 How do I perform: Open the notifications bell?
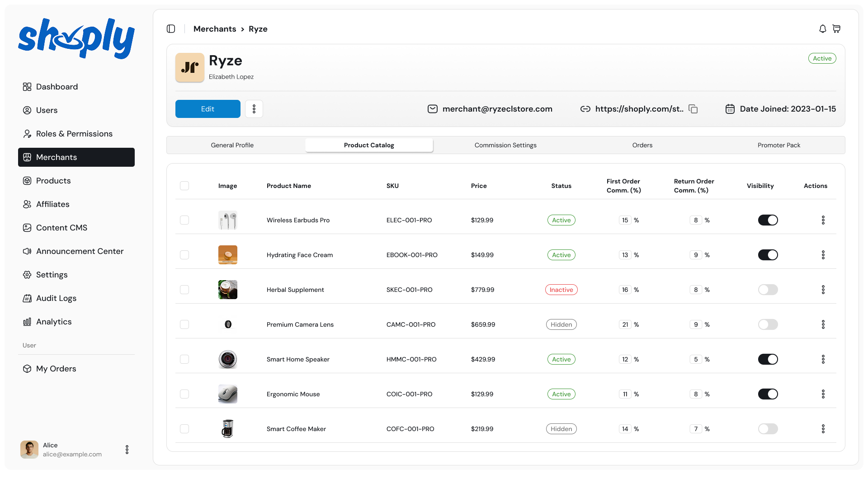(823, 29)
